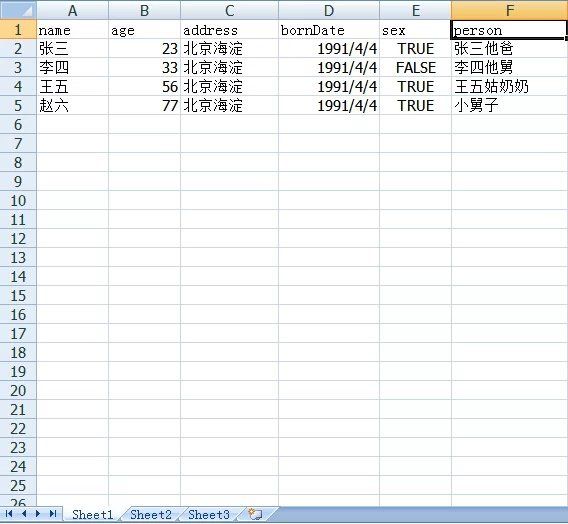568x524 pixels.
Task: Select row 10 header
Action: pyautogui.click(x=18, y=201)
